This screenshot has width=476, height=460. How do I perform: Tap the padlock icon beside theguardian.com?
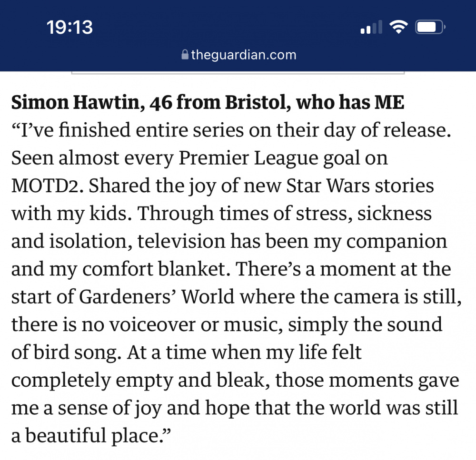point(185,55)
